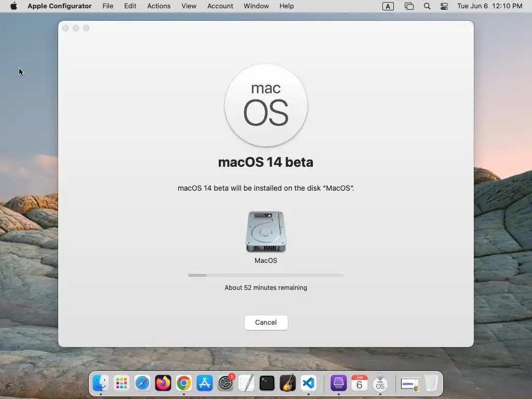This screenshot has width=532, height=399.
Task: Click the Cancel button in installer
Action: pos(266,322)
